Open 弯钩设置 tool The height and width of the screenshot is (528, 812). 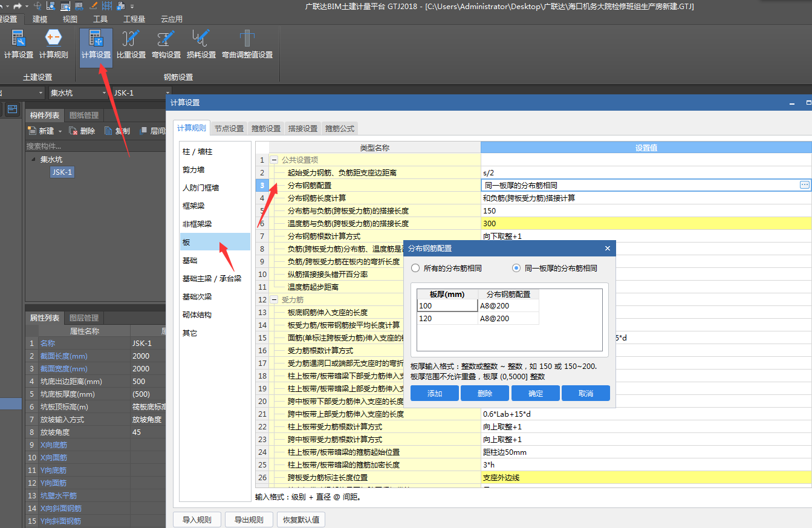click(x=166, y=44)
